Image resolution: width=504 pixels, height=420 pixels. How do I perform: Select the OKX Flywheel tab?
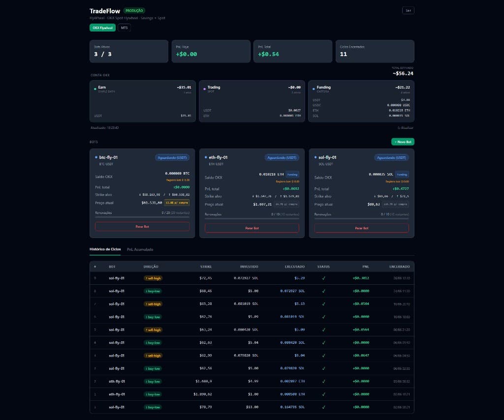102,28
